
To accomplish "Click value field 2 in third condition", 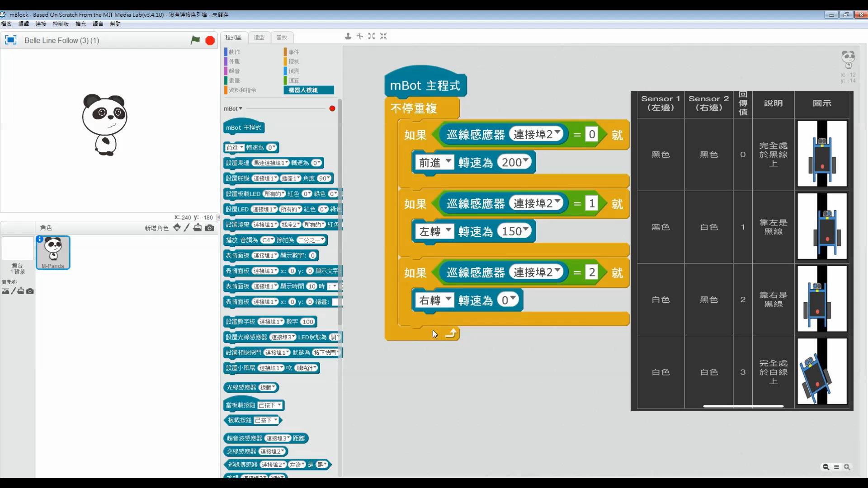I will coord(592,272).
